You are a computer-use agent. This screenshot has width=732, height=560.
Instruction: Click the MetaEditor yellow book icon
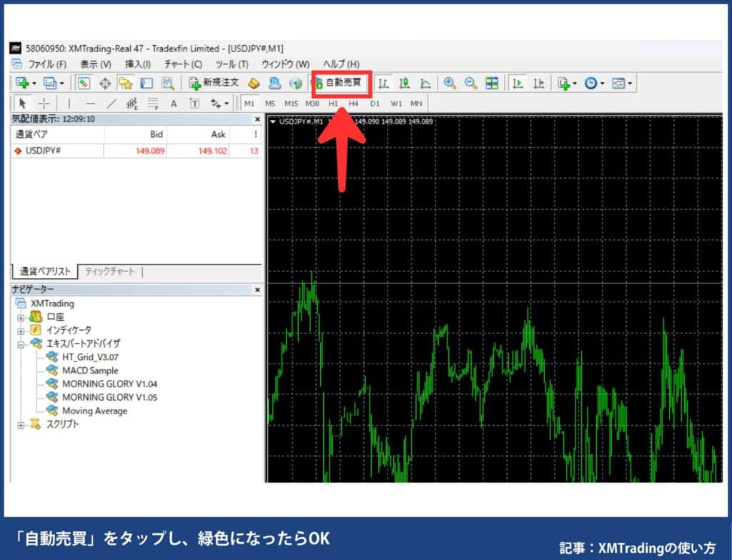tap(254, 83)
